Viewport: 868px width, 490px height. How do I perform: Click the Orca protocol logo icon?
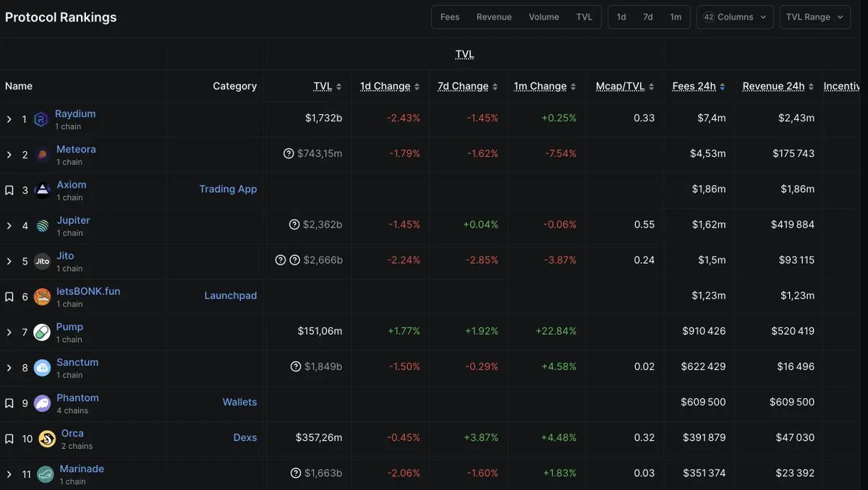tap(47, 439)
